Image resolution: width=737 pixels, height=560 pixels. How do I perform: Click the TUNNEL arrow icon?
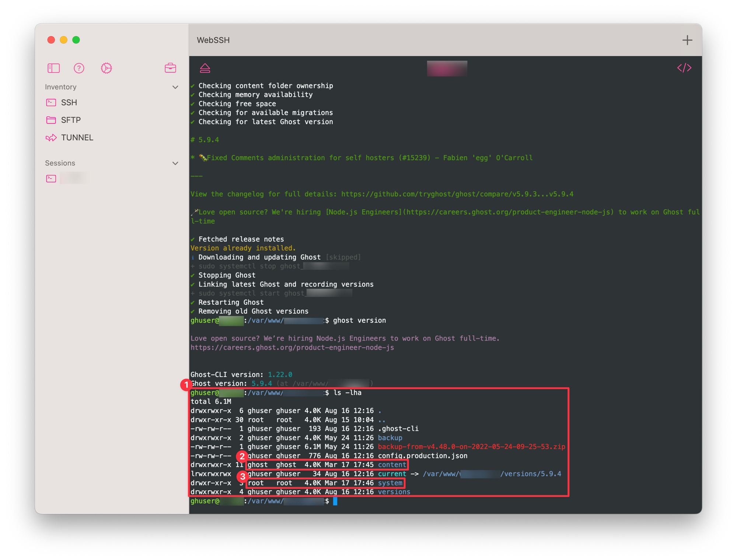(x=51, y=138)
